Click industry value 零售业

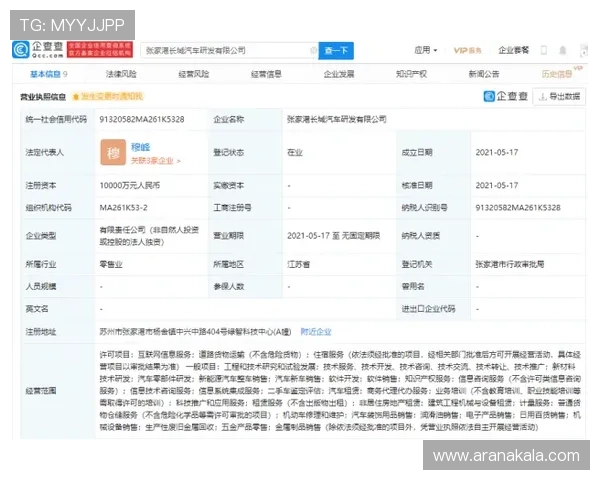[111, 264]
